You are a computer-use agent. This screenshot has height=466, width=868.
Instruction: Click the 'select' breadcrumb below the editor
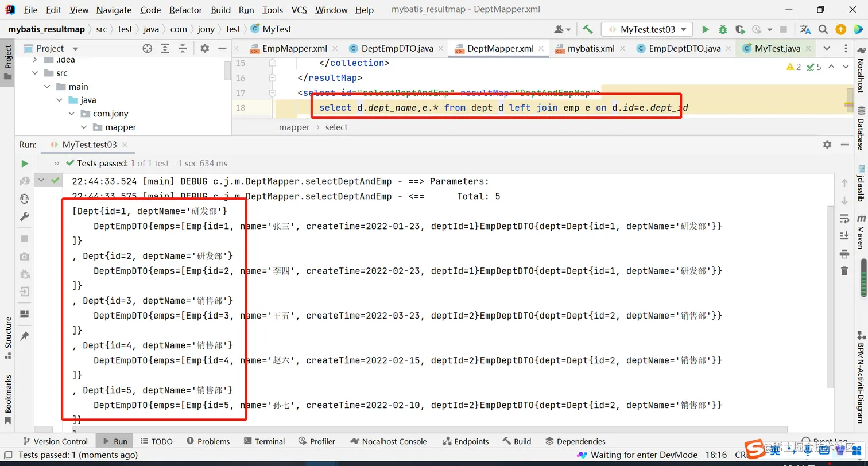click(x=336, y=127)
